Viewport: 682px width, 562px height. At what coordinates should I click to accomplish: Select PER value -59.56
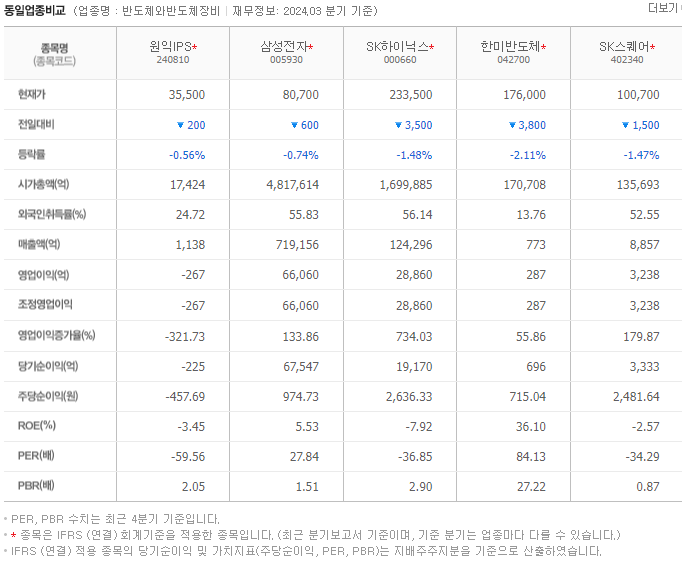click(x=188, y=457)
